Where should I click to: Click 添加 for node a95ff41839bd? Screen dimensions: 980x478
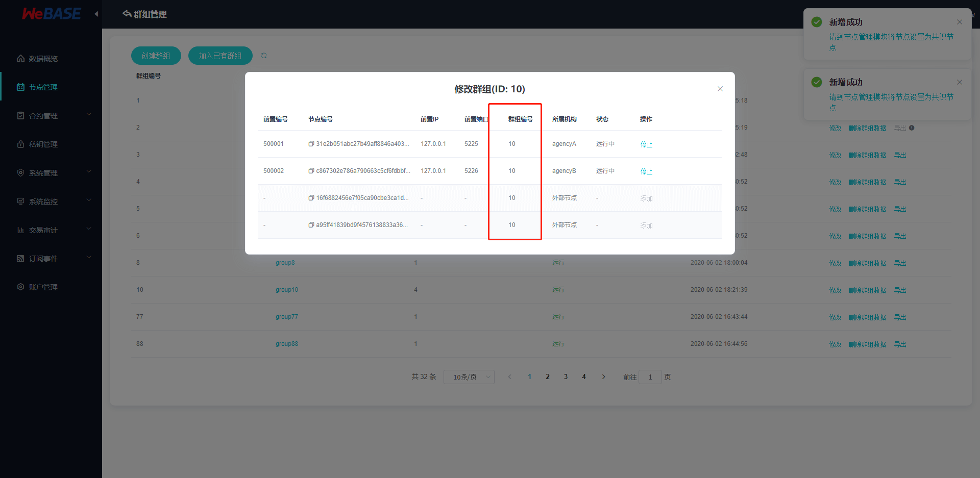[646, 225]
